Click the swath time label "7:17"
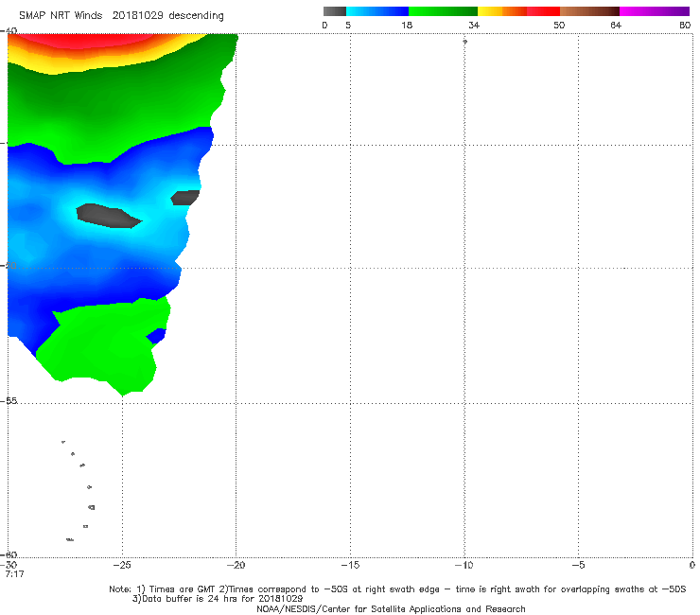 14,574
